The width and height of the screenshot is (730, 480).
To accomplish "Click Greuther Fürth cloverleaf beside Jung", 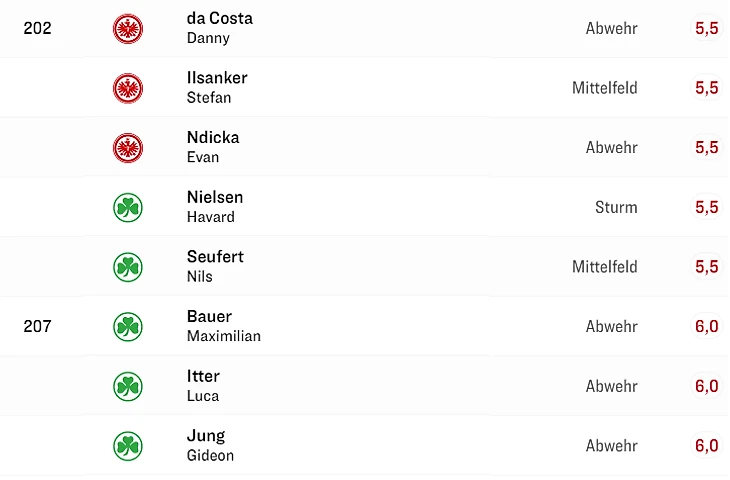I will pyautogui.click(x=128, y=446).
